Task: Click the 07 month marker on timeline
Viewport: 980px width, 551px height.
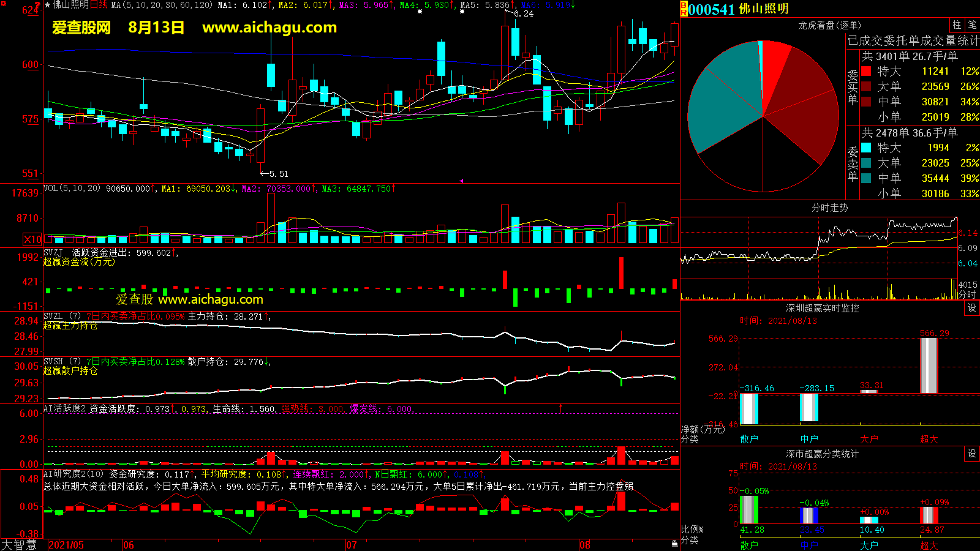Action: [352, 545]
